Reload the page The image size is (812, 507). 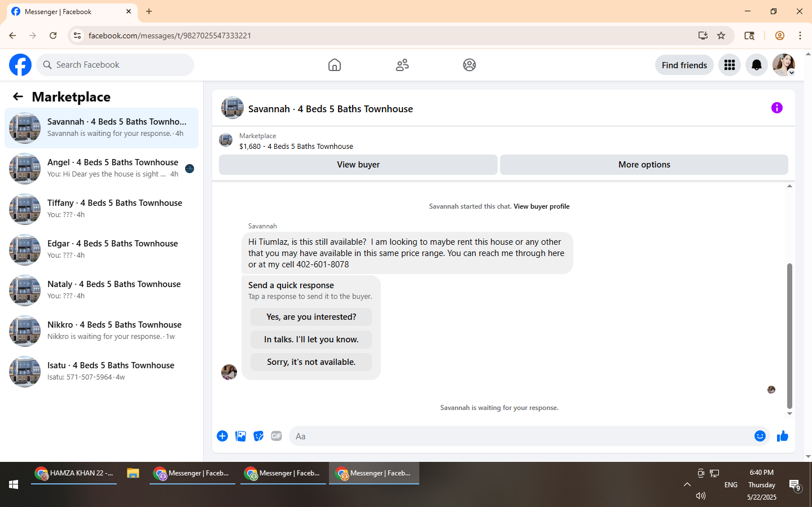pyautogui.click(x=53, y=36)
